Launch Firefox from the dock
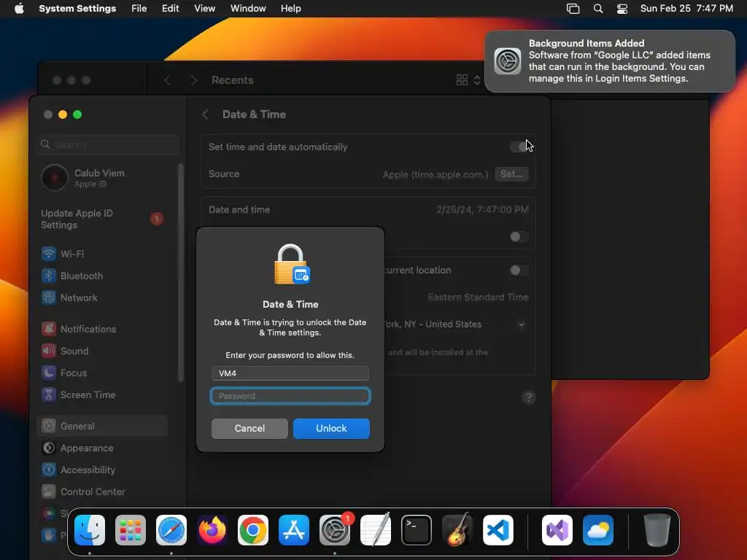Viewport: 747px width, 560px height. [x=212, y=530]
